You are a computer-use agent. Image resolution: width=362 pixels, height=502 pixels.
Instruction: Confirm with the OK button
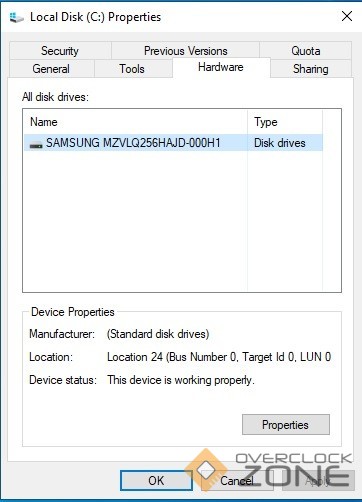[156, 480]
